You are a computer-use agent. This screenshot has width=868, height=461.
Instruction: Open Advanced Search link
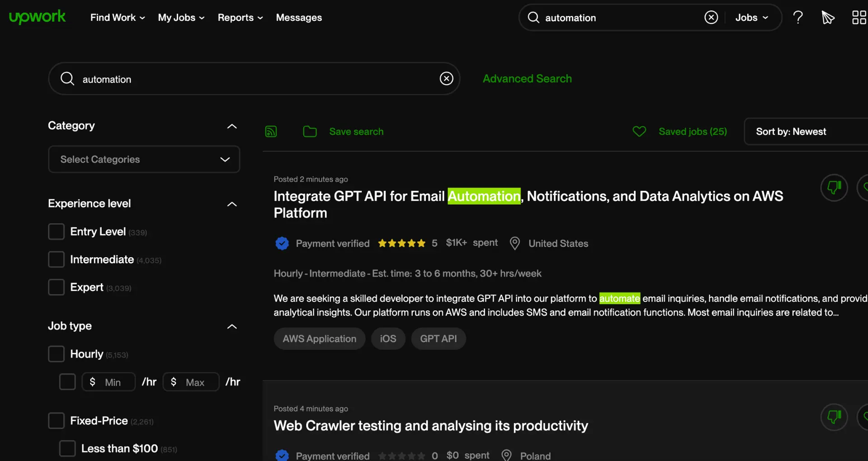[527, 79]
